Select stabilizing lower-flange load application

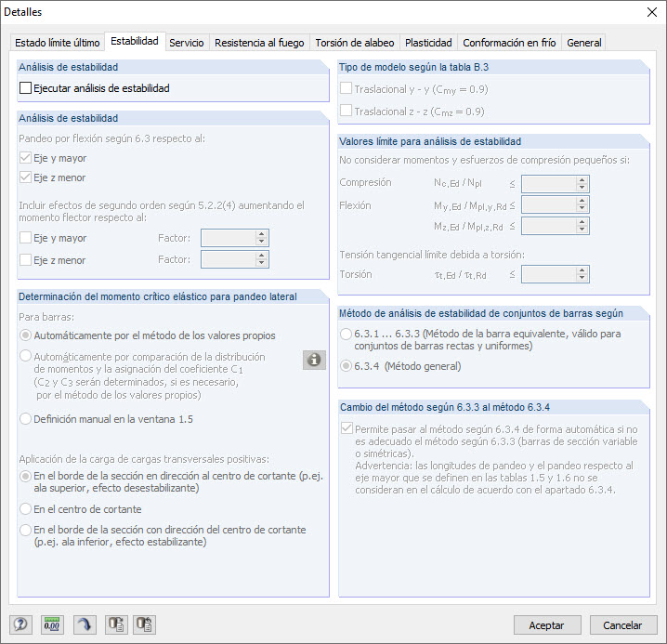pyautogui.click(x=25, y=530)
